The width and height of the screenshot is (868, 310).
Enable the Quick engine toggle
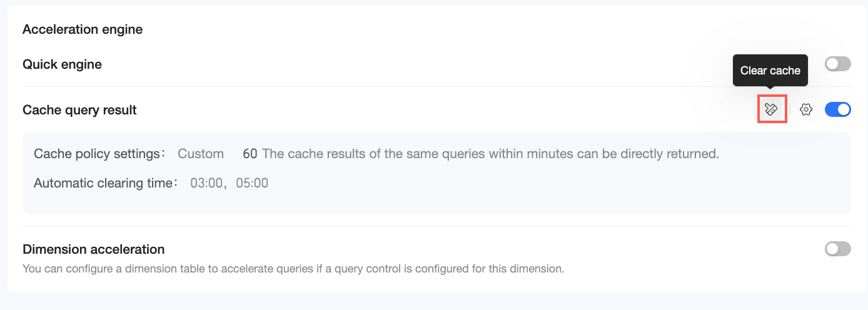(837, 64)
